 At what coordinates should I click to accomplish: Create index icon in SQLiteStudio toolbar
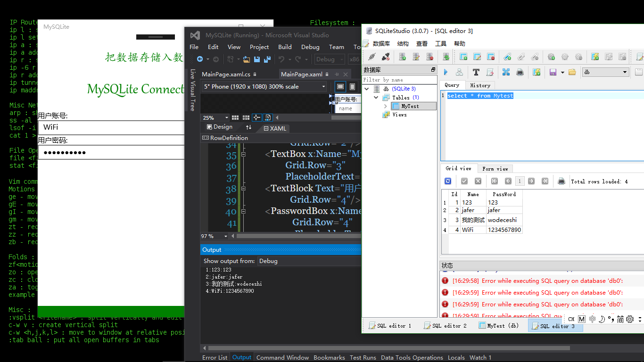[x=507, y=57]
